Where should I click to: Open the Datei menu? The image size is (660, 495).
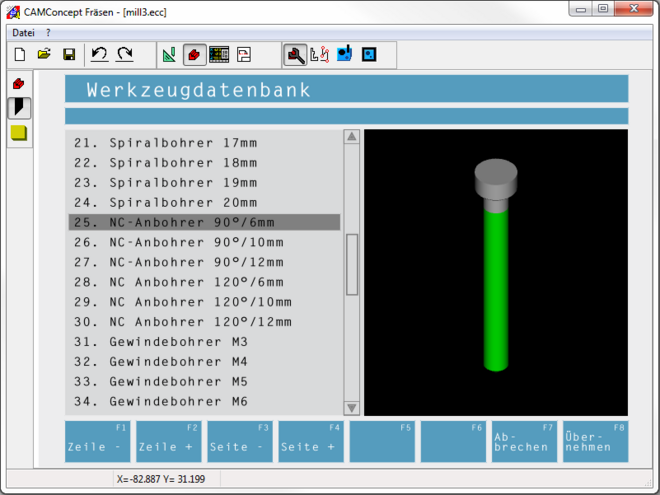23,33
